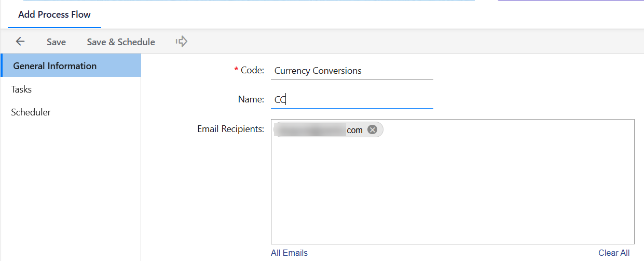Click the Clear All link

(614, 253)
